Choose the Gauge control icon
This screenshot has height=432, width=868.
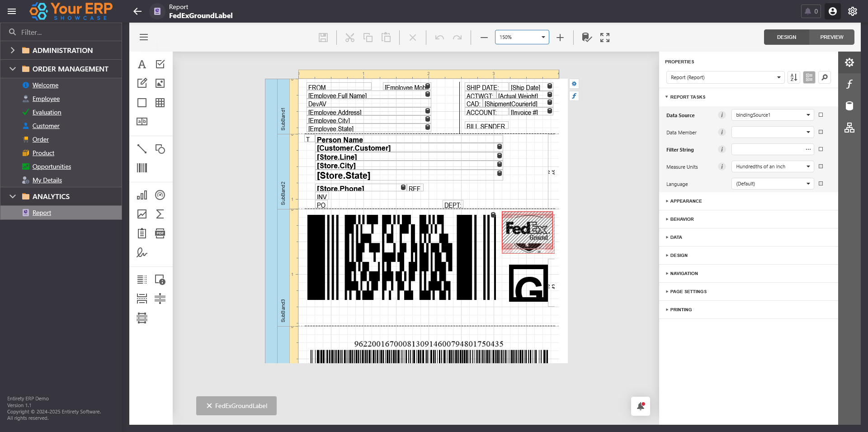click(x=160, y=195)
